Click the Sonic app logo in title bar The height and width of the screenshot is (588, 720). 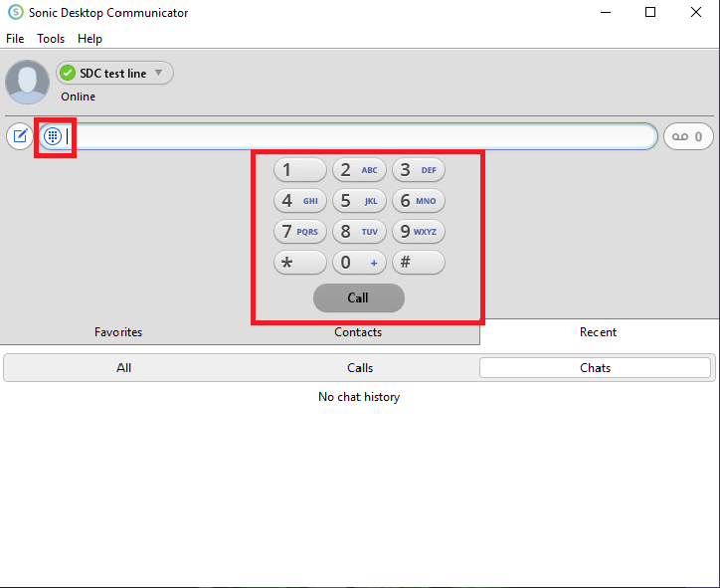tap(16, 12)
